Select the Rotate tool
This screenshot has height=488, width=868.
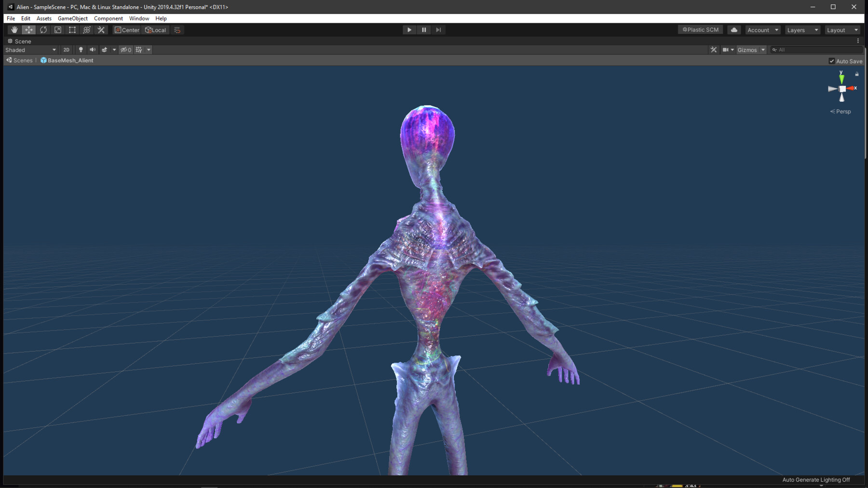click(x=43, y=29)
